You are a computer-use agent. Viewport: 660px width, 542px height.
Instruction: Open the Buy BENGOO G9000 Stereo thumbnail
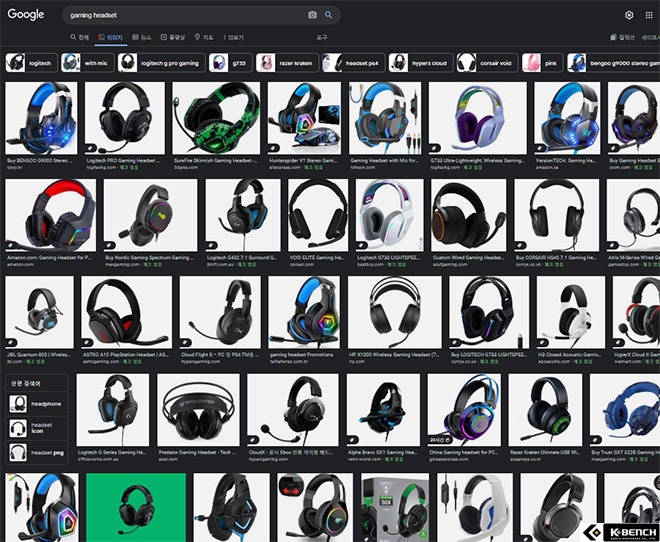[41, 118]
